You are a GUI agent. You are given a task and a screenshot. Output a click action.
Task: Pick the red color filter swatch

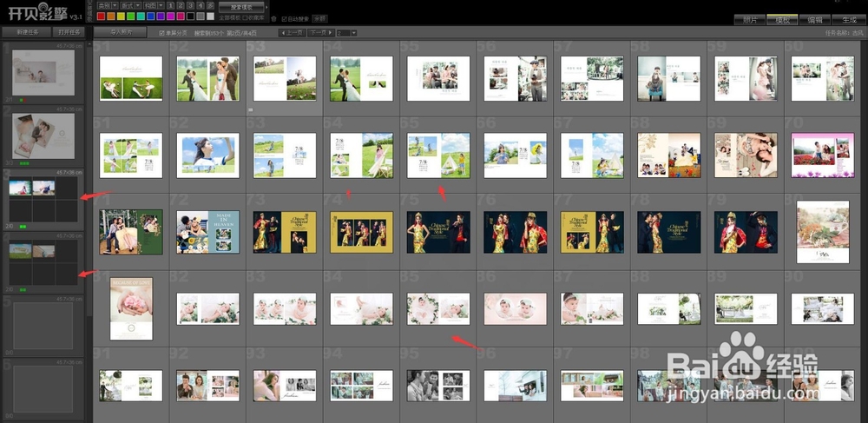point(102,16)
